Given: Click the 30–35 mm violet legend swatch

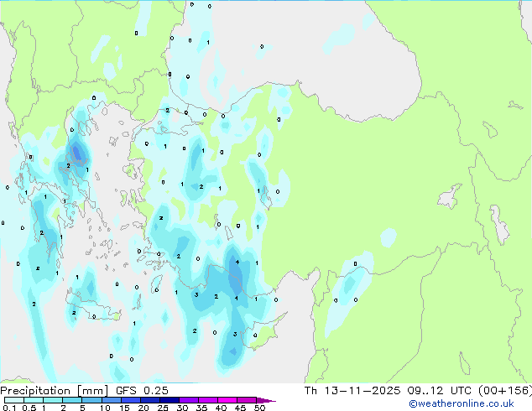Looking at the screenshot, I should coord(189,400).
